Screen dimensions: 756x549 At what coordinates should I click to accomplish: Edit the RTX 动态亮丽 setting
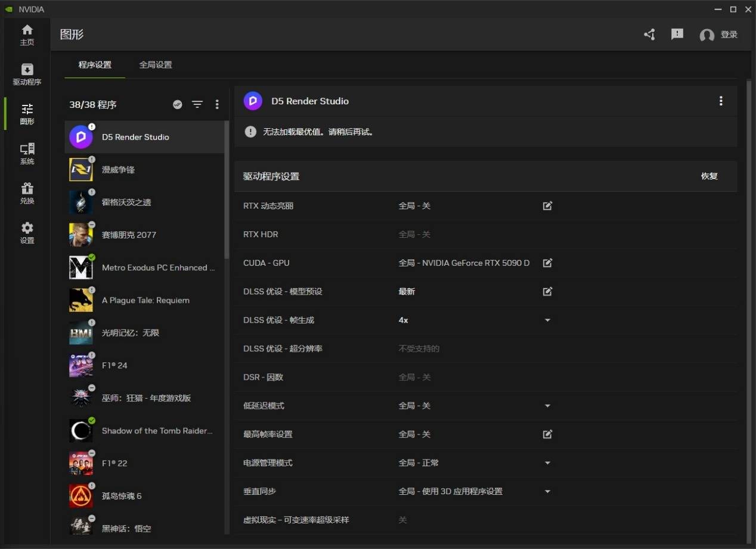pos(547,206)
